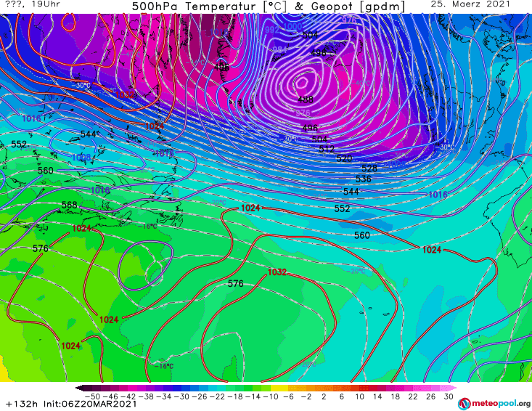This screenshot has width=532, height=411.
Task: Click the '+132h Init:06Z20MAR2021' forecast label
Action: [71, 404]
